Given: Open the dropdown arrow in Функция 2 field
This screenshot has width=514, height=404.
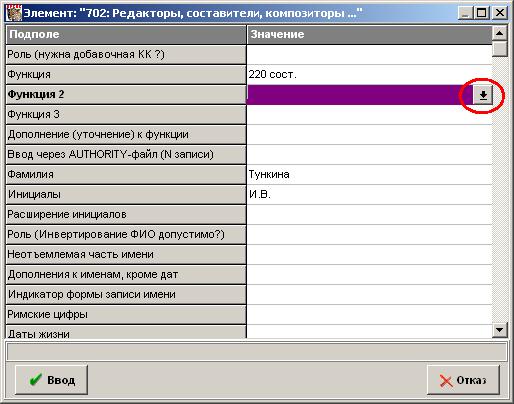Looking at the screenshot, I should pyautogui.click(x=483, y=95).
